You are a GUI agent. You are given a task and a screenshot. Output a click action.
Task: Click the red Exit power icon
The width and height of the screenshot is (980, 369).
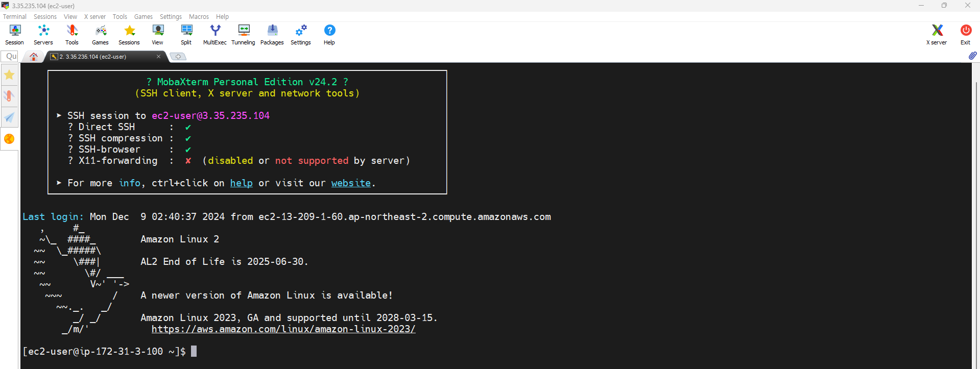(x=966, y=35)
